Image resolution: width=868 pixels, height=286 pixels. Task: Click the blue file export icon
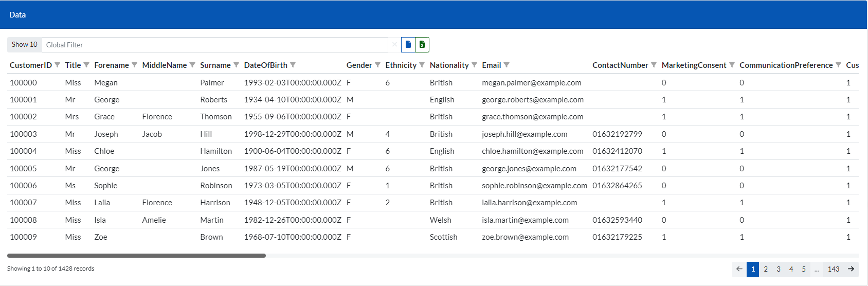point(408,45)
